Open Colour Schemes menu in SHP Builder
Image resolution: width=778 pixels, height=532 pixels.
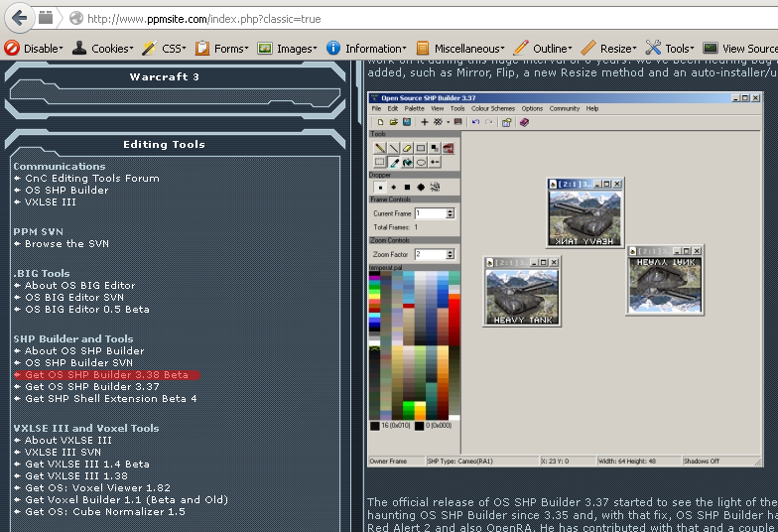pos(492,109)
